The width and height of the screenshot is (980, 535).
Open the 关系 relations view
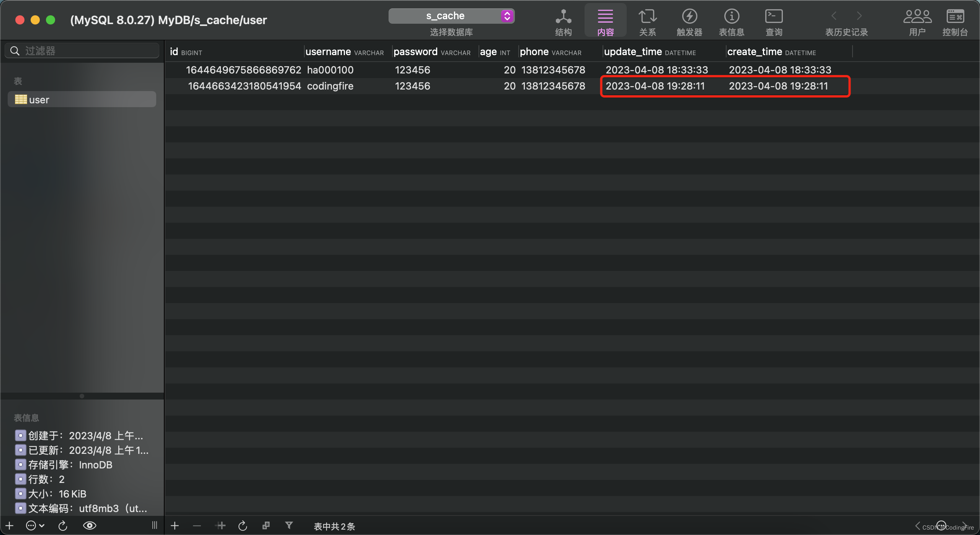[647, 22]
